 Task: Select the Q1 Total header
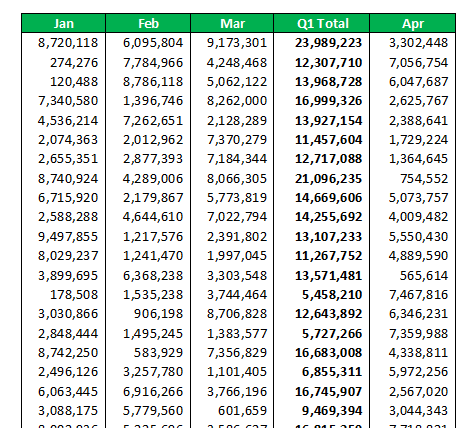(322, 23)
